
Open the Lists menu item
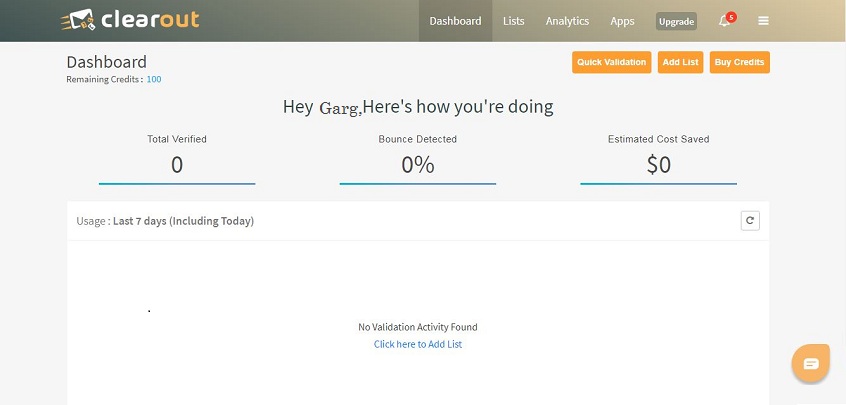point(513,21)
